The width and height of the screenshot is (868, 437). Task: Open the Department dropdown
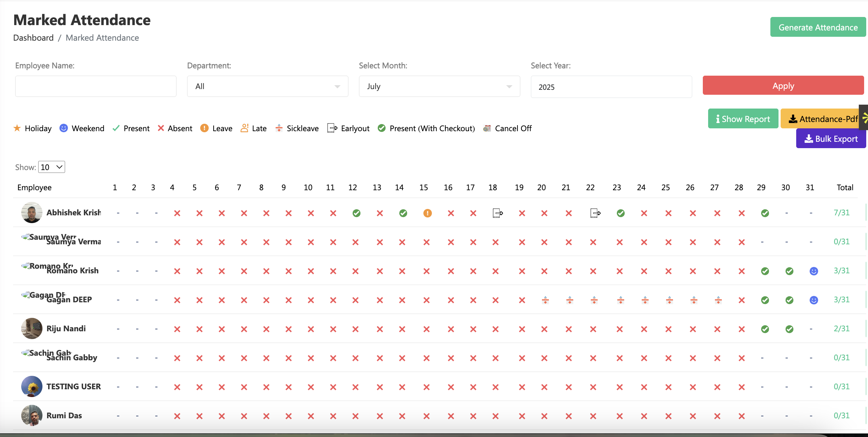[x=267, y=86]
